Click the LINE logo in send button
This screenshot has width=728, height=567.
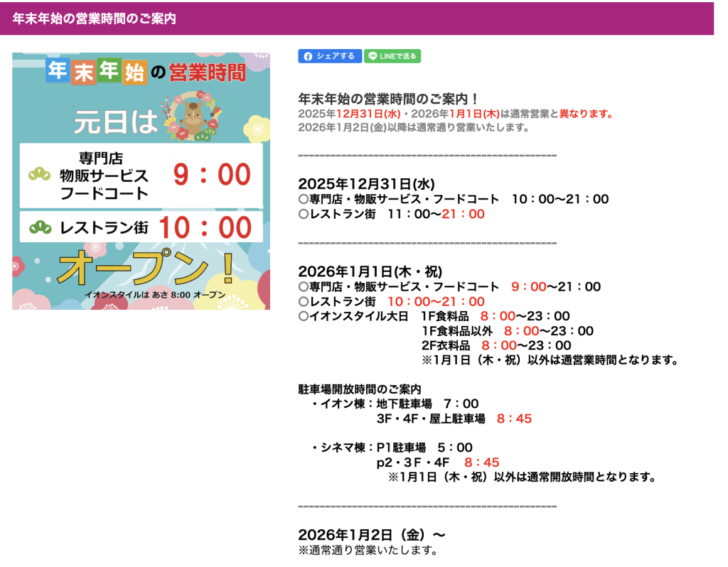(x=373, y=56)
